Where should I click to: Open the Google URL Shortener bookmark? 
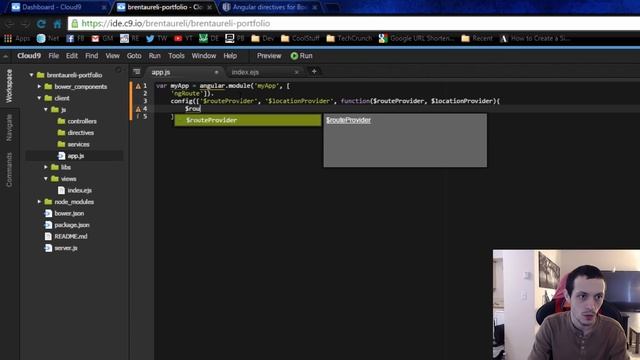416,38
